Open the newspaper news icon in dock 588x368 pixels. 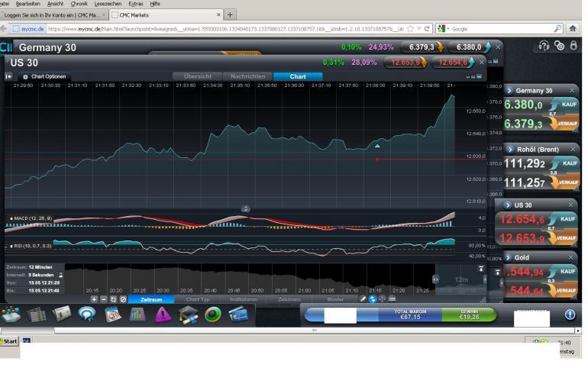pos(62,314)
